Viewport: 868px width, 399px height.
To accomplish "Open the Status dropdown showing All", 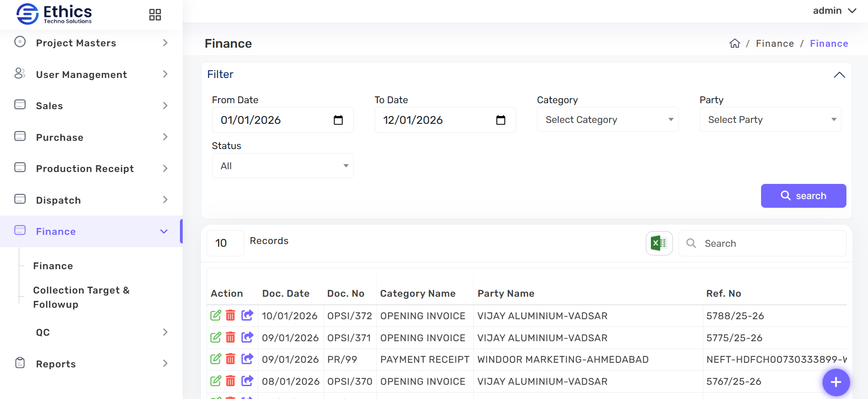I will pos(282,166).
